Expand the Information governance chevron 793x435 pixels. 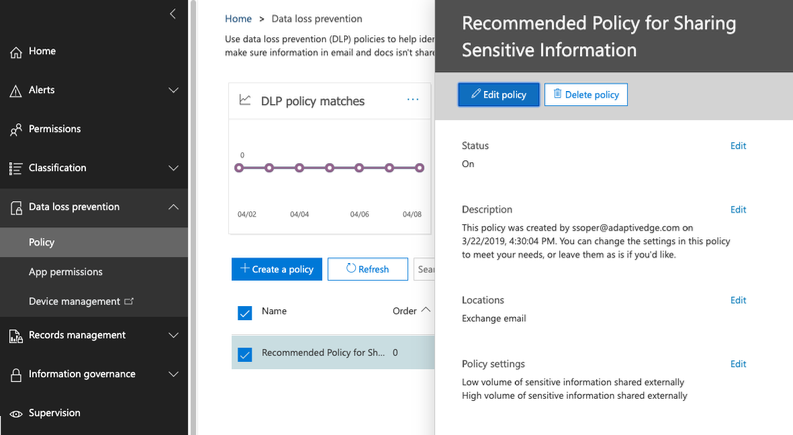(x=173, y=374)
